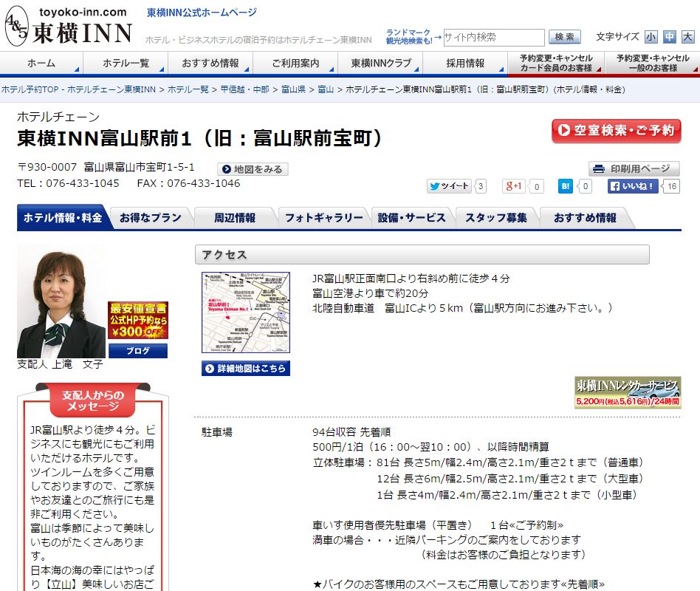Click the Twitter tweet button
Screen dimensions: 700x591
click(449, 186)
